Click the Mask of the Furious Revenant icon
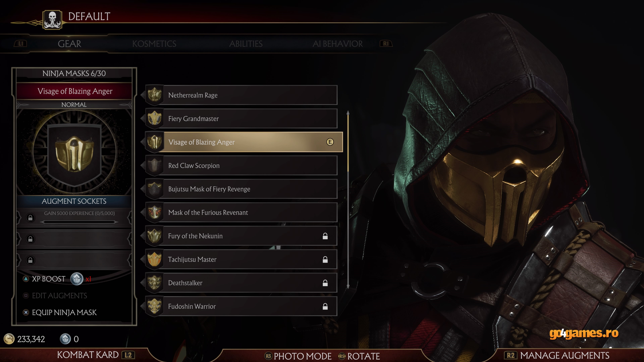Screen dimensions: 644x362 pos(154,212)
